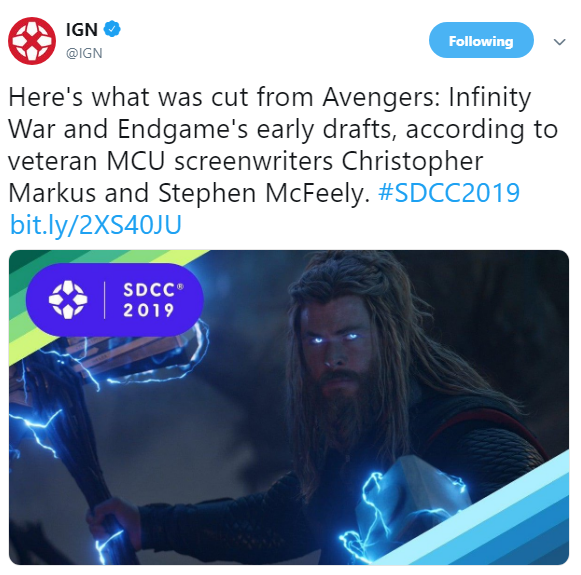Open the #SDCC2019 hashtag link

pyautogui.click(x=449, y=193)
